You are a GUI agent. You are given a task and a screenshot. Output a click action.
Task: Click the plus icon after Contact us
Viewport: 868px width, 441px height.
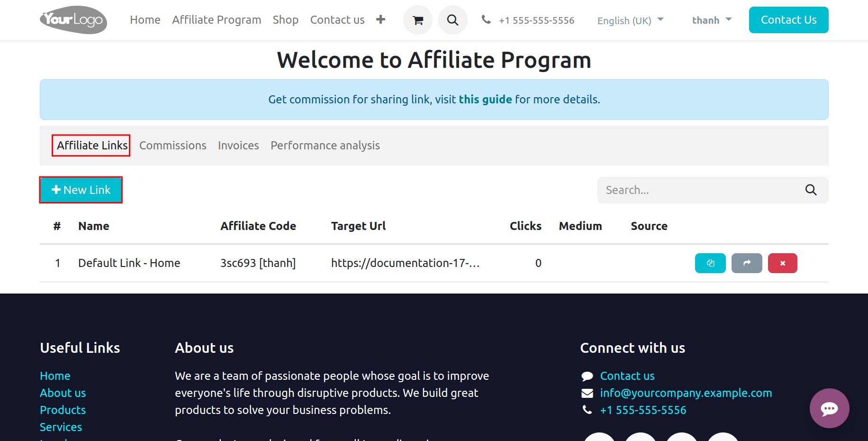[x=380, y=19]
